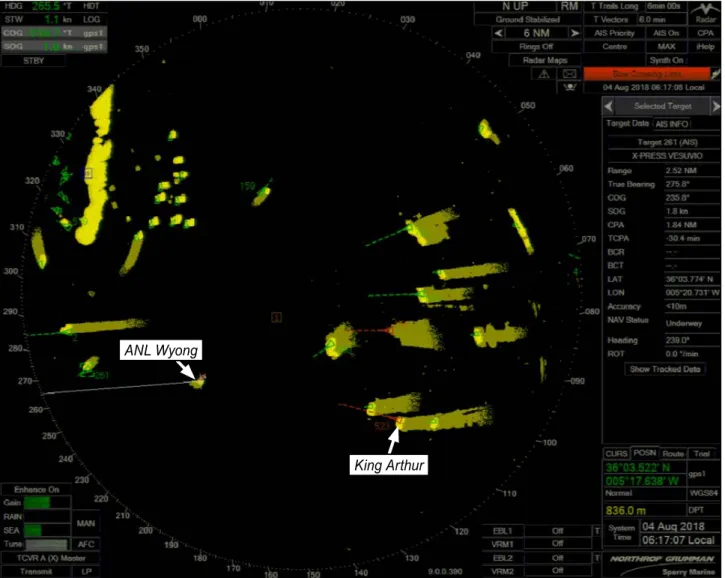Switch to the Trial tab
Viewport: 725px width, 578px height.
pos(701,454)
